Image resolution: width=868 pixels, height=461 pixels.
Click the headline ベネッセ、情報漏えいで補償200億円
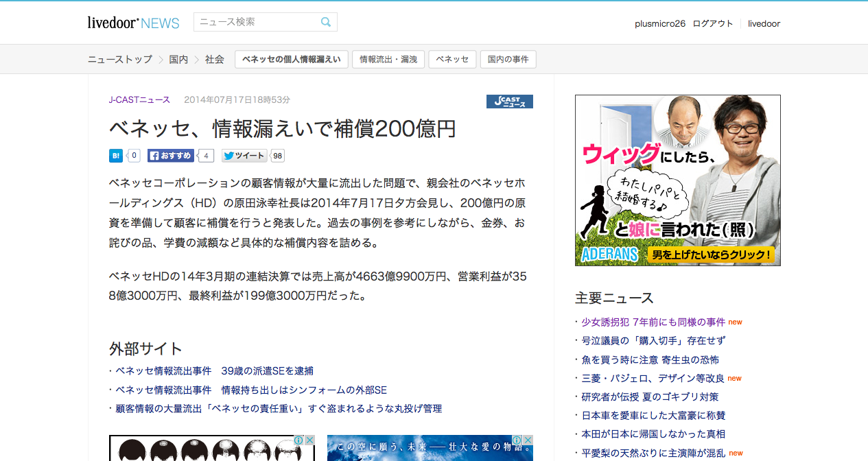pyautogui.click(x=283, y=128)
